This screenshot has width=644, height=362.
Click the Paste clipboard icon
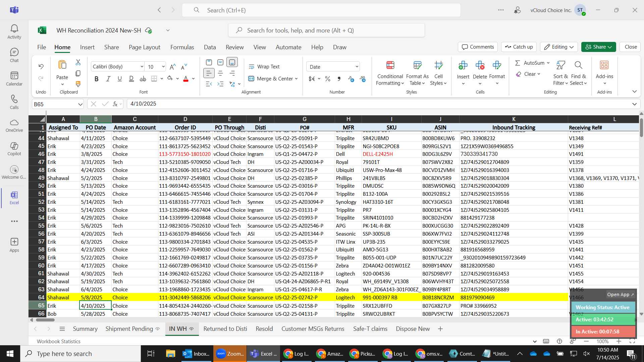[x=62, y=65]
